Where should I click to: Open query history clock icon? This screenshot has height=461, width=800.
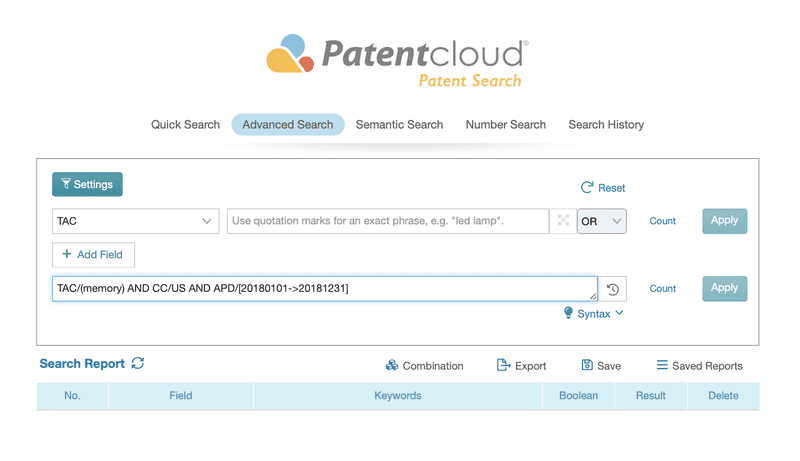[x=613, y=289]
